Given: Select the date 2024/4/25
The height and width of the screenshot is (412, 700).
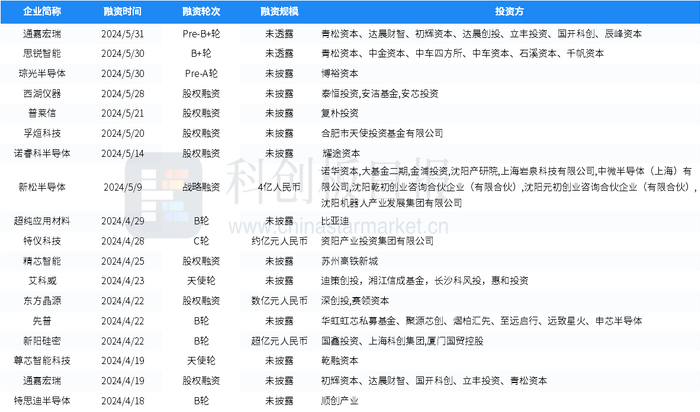Looking at the screenshot, I should coord(123,261).
